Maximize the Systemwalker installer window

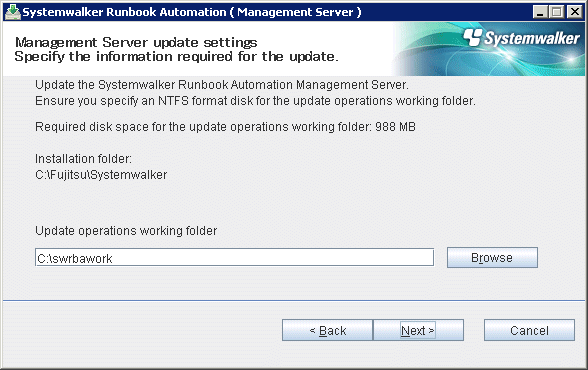(557, 12)
